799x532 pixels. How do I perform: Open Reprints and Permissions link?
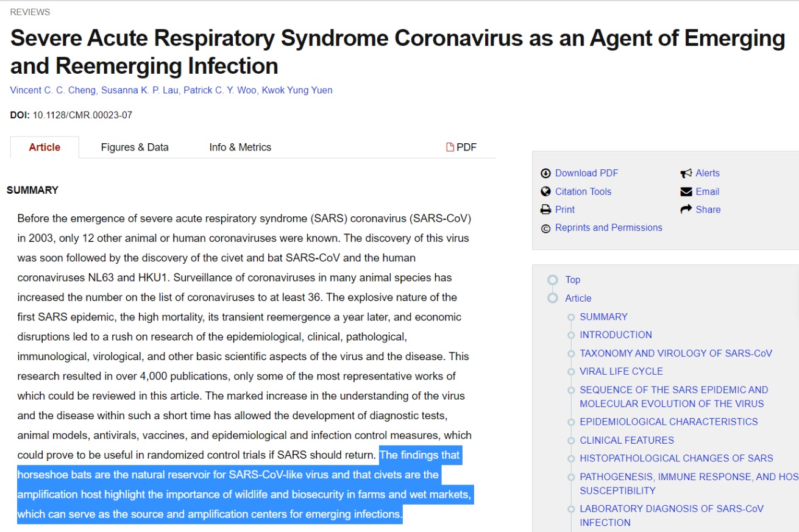(x=609, y=228)
